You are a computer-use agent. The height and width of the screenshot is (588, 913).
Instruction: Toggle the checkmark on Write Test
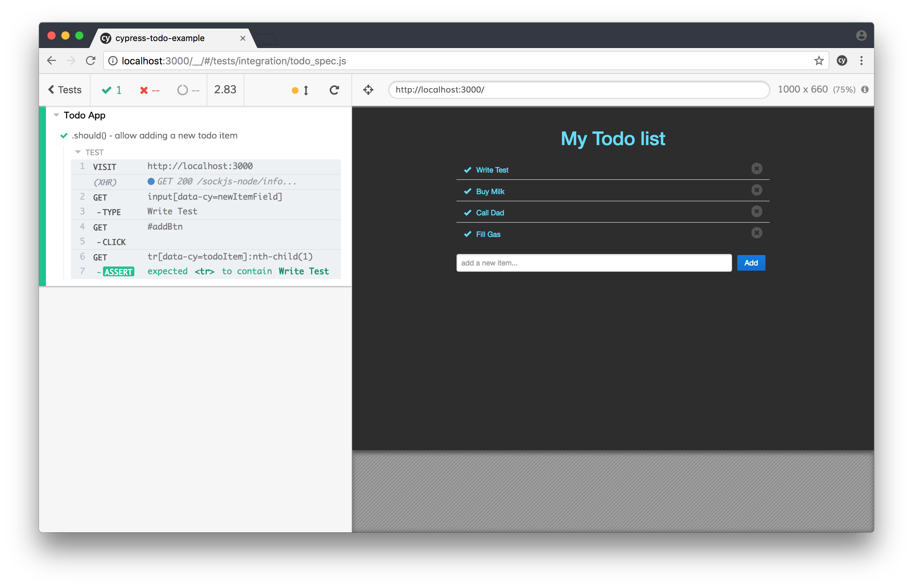click(467, 169)
